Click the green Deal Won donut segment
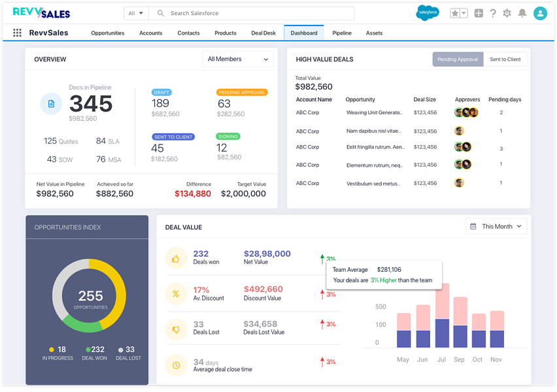This screenshot has height=392, width=557. coord(83,324)
